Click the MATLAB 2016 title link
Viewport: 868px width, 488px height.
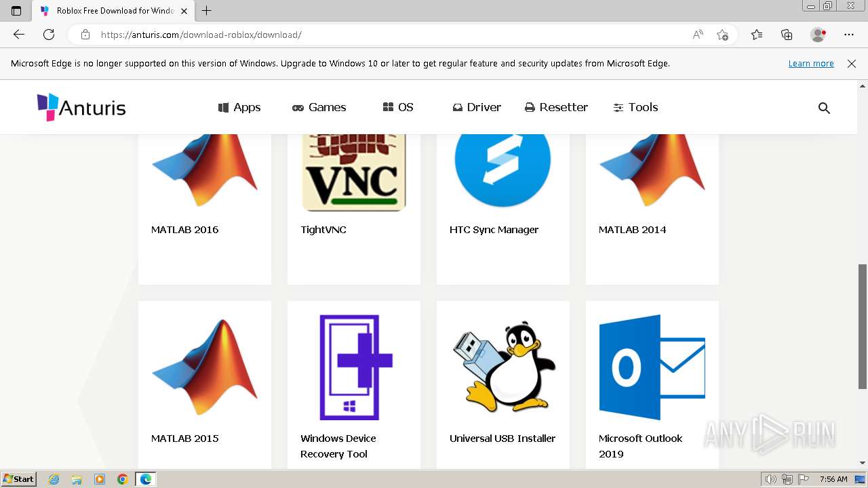[x=185, y=230]
